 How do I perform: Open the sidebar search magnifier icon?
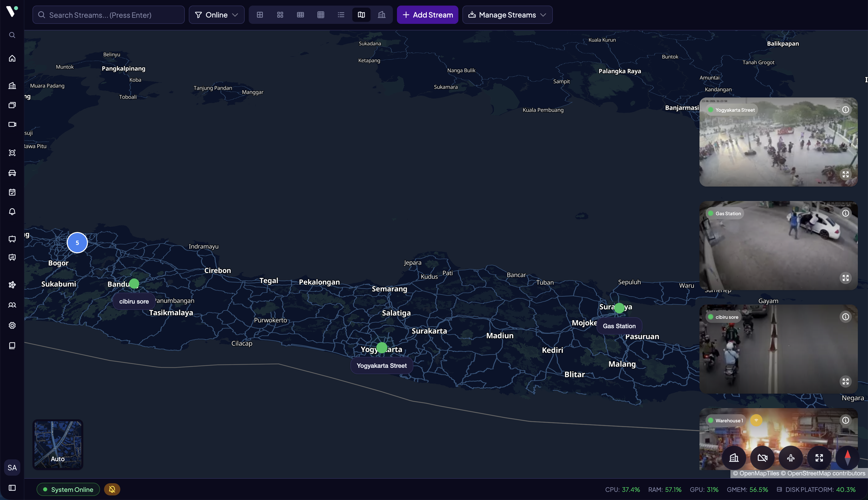click(x=12, y=35)
